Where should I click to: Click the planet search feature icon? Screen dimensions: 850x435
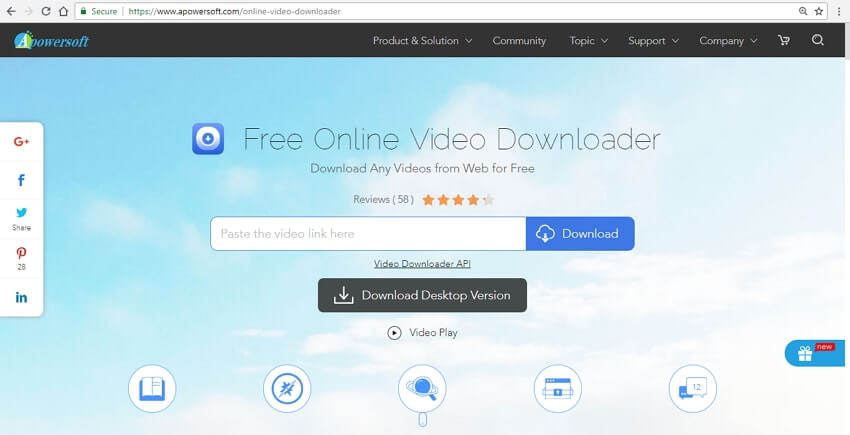(422, 389)
